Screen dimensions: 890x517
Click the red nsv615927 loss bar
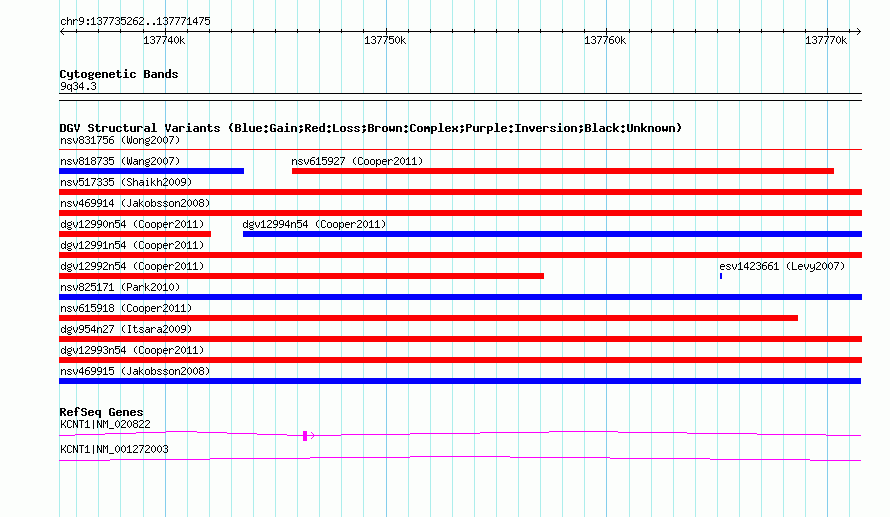click(x=562, y=171)
